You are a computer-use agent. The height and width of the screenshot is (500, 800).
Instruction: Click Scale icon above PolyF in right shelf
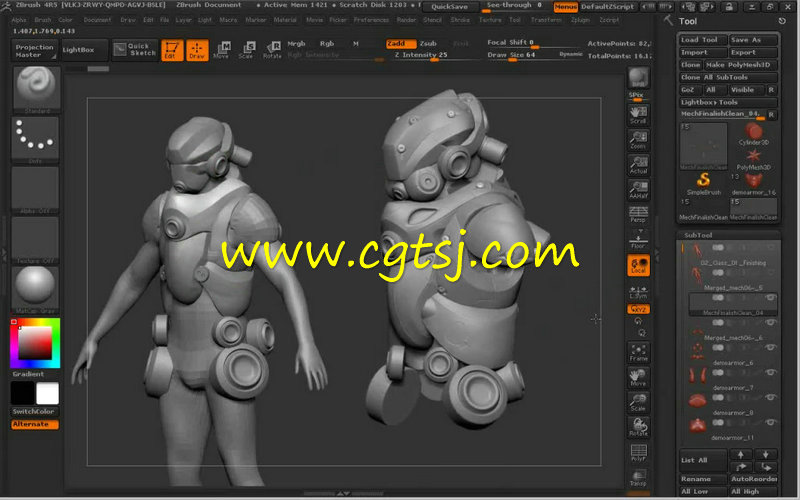638,403
